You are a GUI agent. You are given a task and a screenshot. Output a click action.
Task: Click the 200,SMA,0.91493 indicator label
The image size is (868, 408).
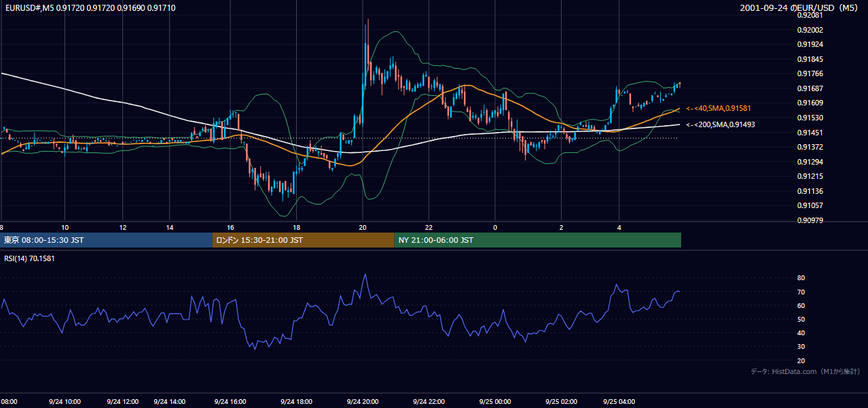click(x=720, y=124)
